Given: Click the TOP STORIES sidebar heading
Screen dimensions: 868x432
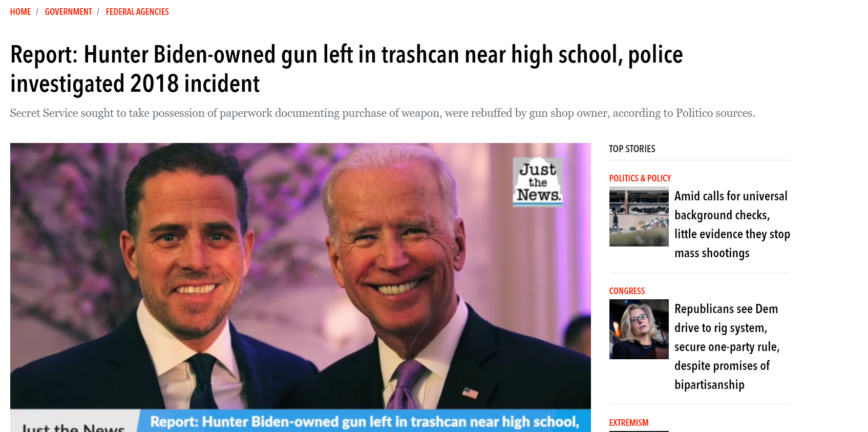Looking at the screenshot, I should (x=632, y=149).
